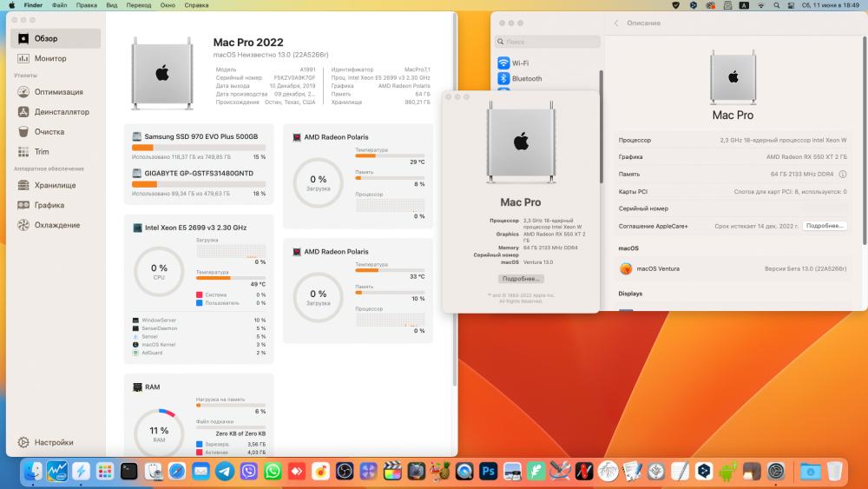The height and width of the screenshot is (489, 868).
Task: Click the AdGuard process row
Action: pos(199,353)
